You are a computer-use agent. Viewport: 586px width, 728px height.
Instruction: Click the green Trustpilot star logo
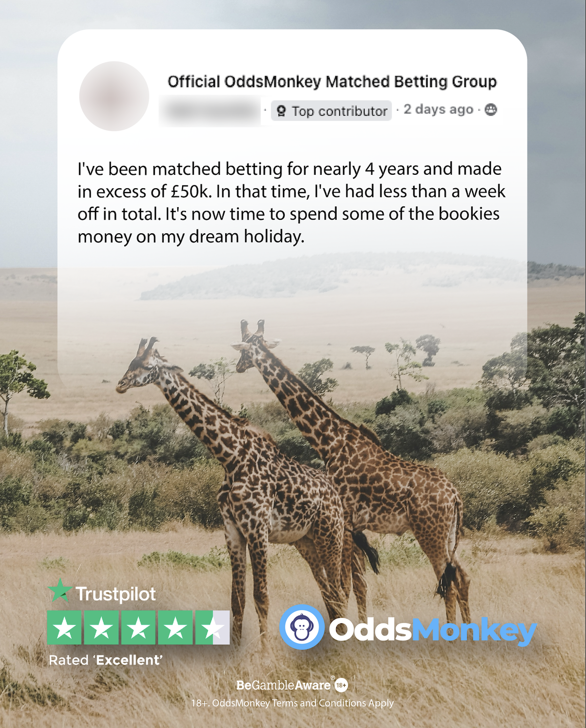(x=60, y=591)
